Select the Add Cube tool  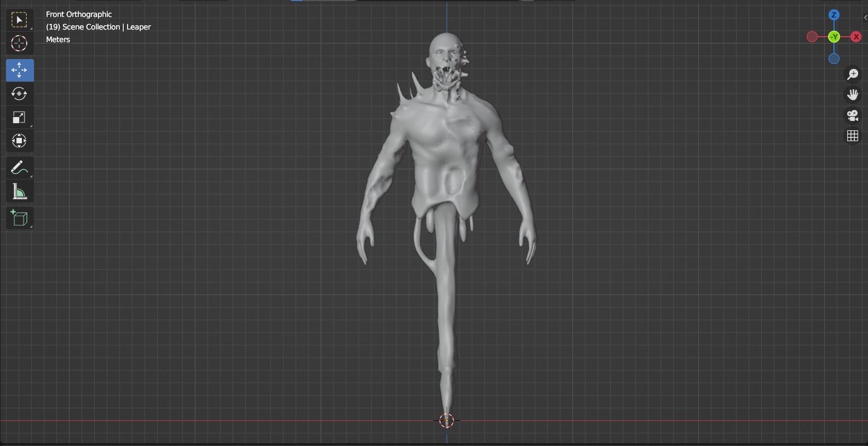tap(19, 218)
